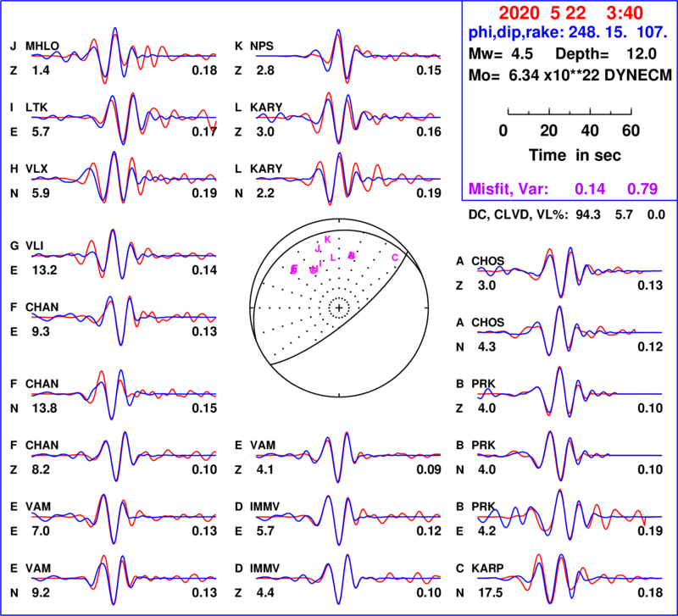Click the VLI E waveform trace

tap(124, 256)
